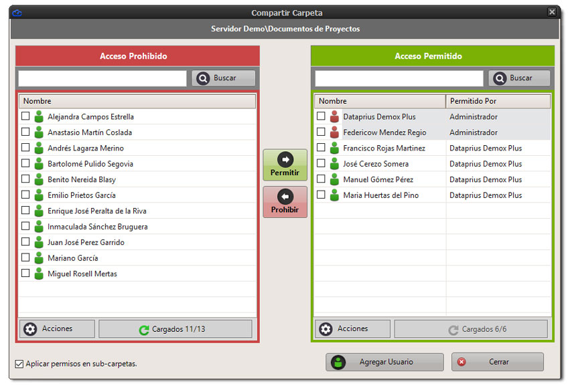Click green user icon of Mariano García
This screenshot has width=576, height=392.
39,258
